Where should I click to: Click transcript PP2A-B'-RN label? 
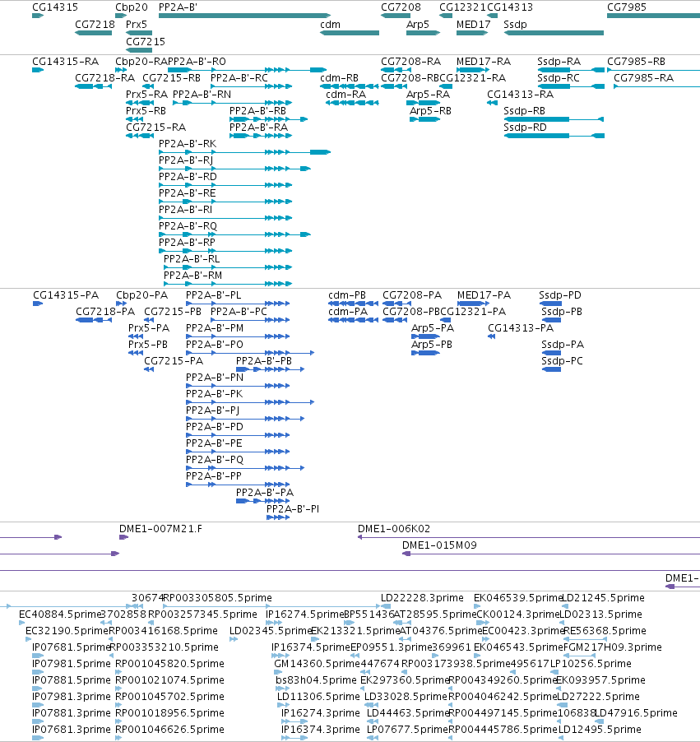pos(202,94)
